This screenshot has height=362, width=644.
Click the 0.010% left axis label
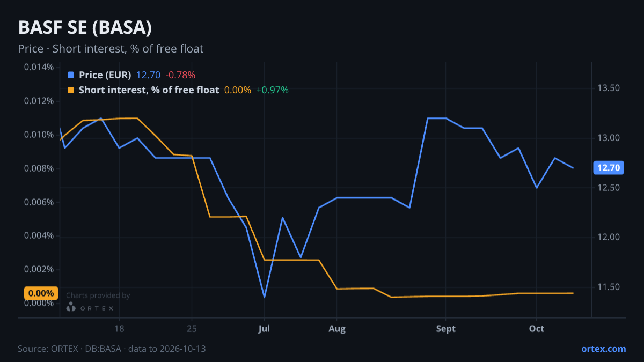click(39, 135)
